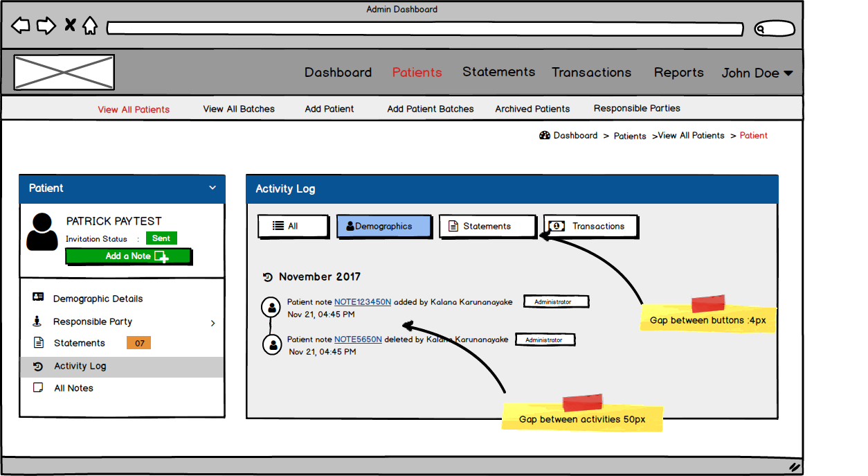Viewport: 868px width, 476px height.
Task: Select the Statements filter button
Action: pos(488,227)
